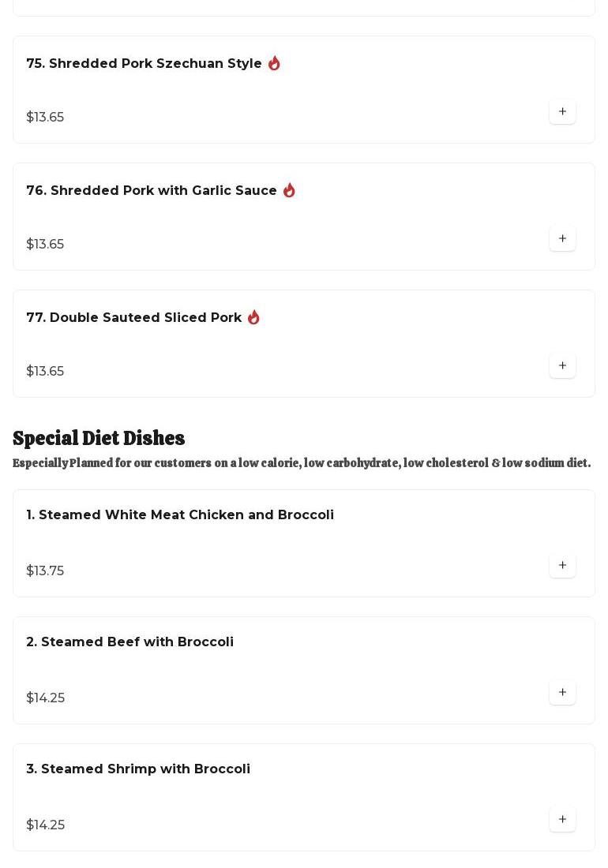The image size is (608, 868).
Task: Click the $13.75 steamed chicken price
Action: pyautogui.click(x=45, y=571)
